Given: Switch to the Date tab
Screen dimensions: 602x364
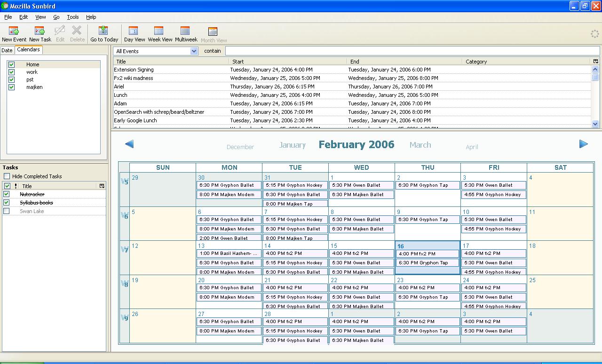Looking at the screenshot, I should tap(7, 50).
